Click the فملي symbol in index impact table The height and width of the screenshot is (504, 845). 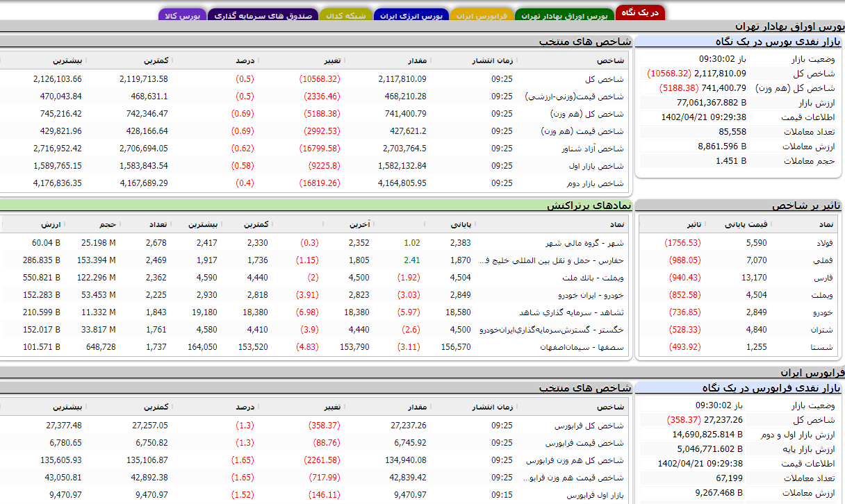[826, 260]
